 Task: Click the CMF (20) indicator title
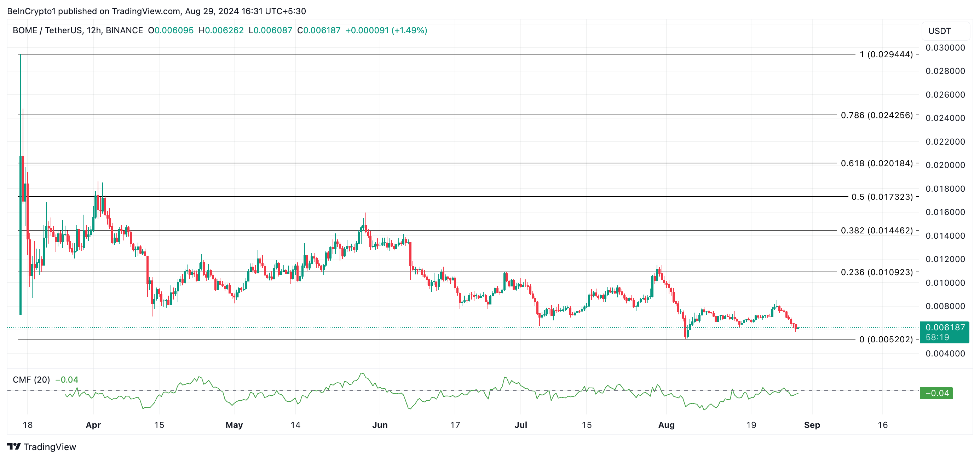click(31, 379)
